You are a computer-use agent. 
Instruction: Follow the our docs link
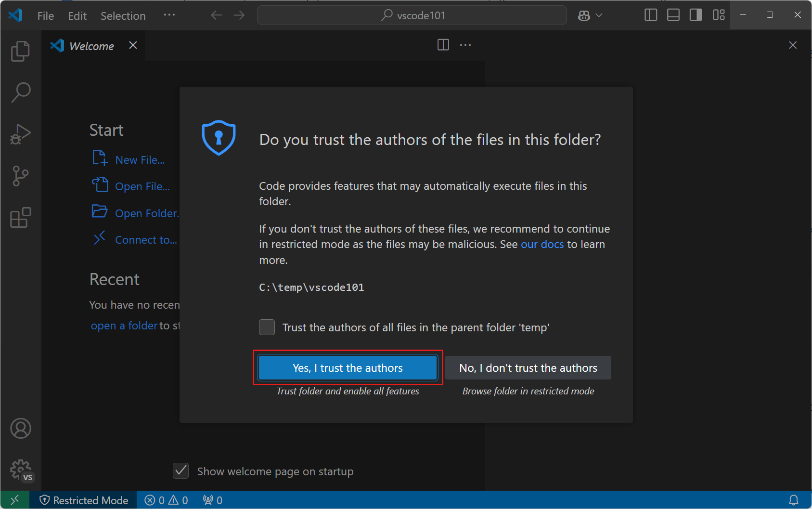tap(542, 244)
